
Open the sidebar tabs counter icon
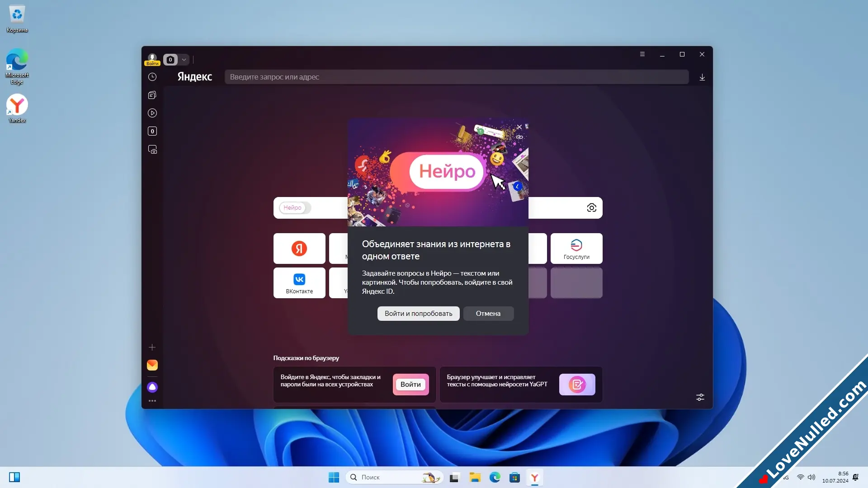(x=152, y=131)
